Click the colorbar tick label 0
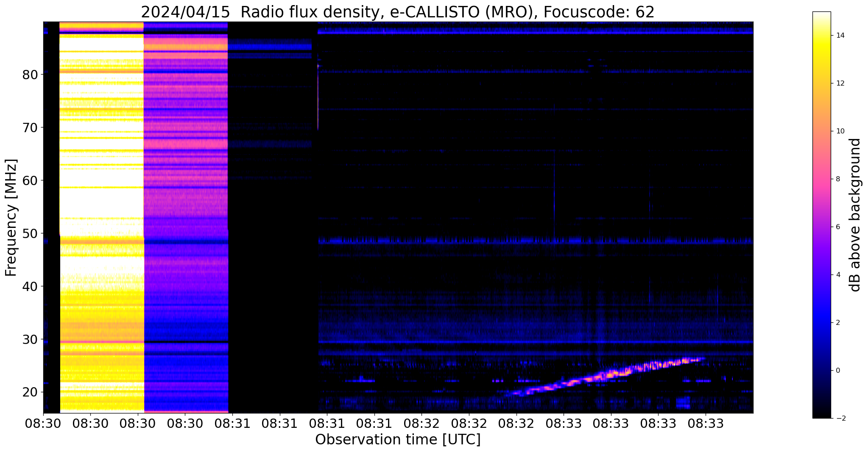This screenshot has height=452, width=868. click(837, 371)
